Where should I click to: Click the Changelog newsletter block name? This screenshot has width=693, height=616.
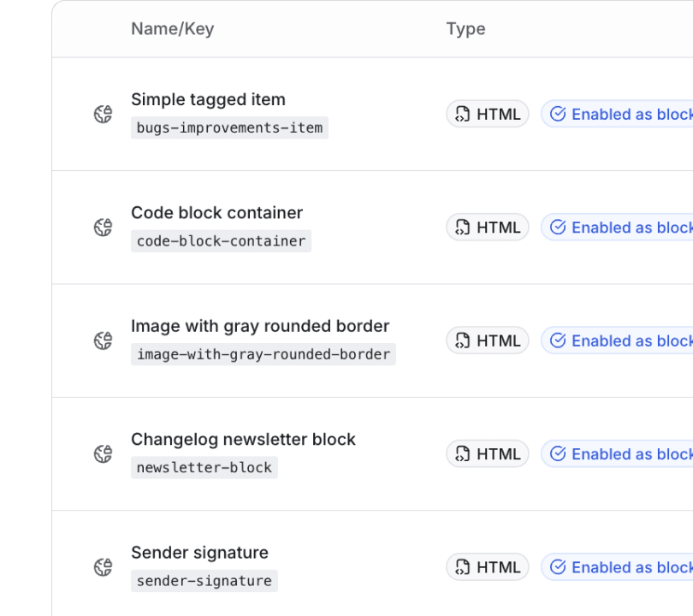coord(243,439)
